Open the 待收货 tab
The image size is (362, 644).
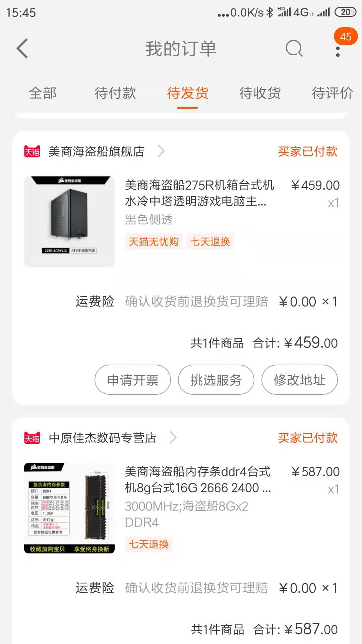click(x=260, y=93)
